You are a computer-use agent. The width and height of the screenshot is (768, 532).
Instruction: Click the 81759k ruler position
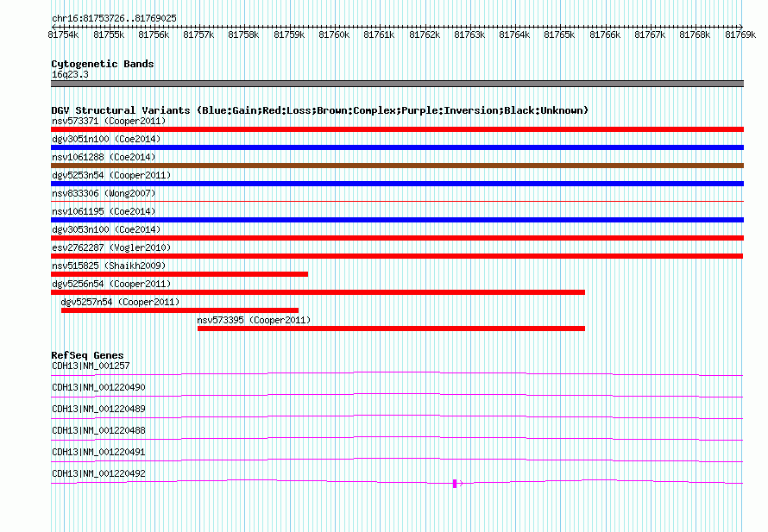coord(289,34)
